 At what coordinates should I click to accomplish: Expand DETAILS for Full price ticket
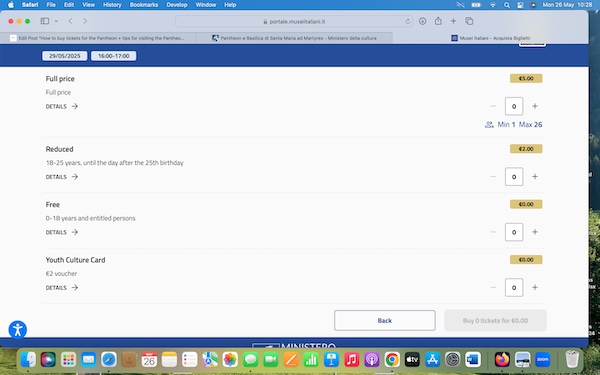click(x=62, y=106)
